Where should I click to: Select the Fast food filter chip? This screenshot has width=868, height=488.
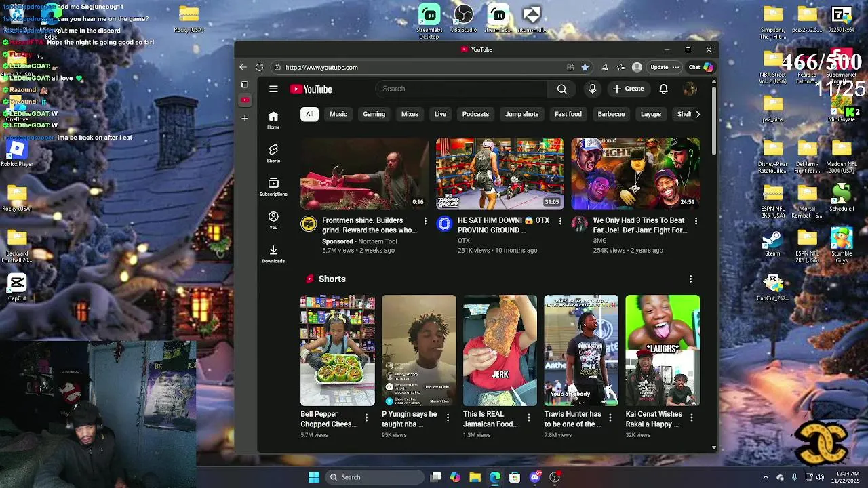point(568,114)
